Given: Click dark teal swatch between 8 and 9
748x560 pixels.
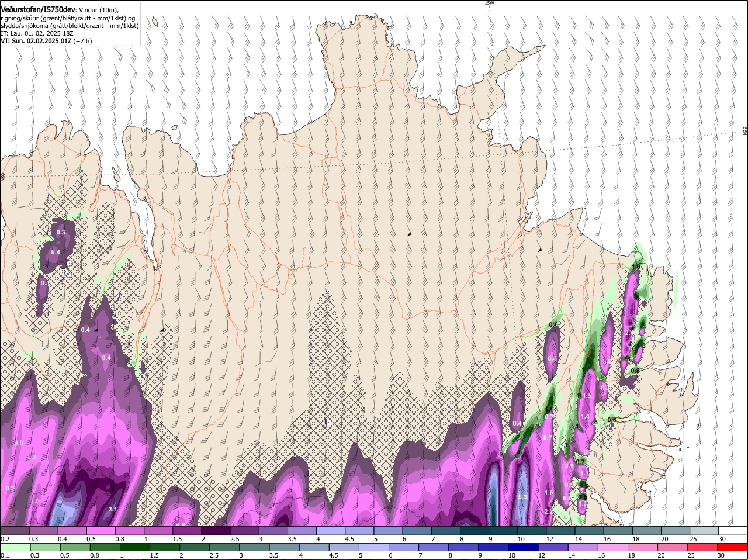Looking at the screenshot, I should tap(476, 530).
